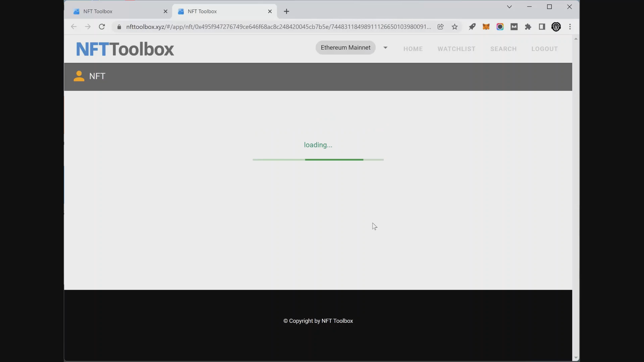Image resolution: width=644 pixels, height=362 pixels.
Task: Maximize the browser window
Action: click(549, 7)
